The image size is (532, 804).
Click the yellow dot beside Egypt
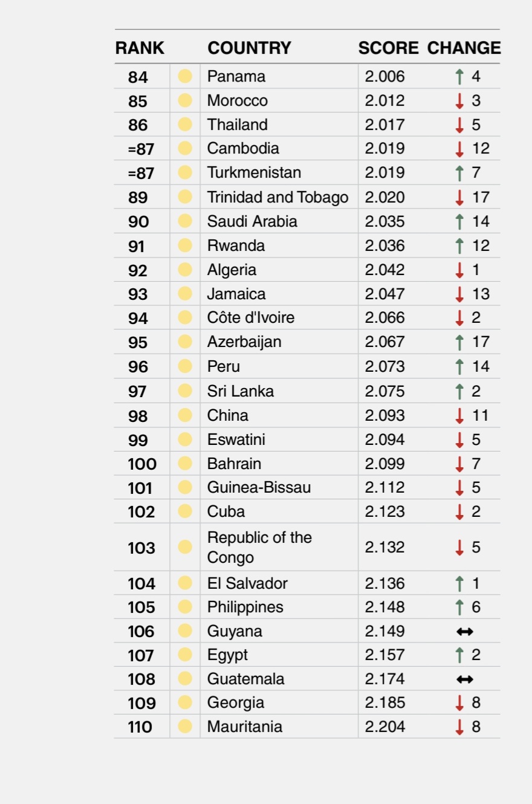(185, 655)
